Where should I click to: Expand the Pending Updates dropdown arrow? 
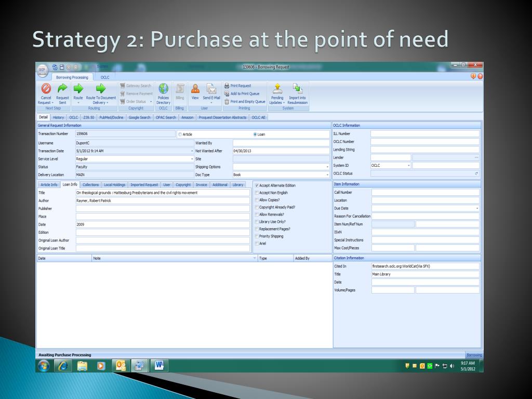(284, 103)
